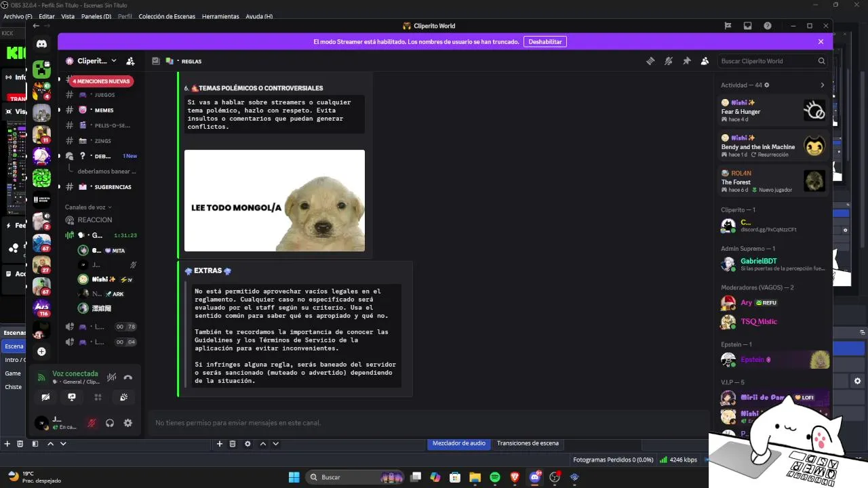Open the SUGERENCIAS text channel
Image resolution: width=868 pixels, height=488 pixels.
pos(100,186)
